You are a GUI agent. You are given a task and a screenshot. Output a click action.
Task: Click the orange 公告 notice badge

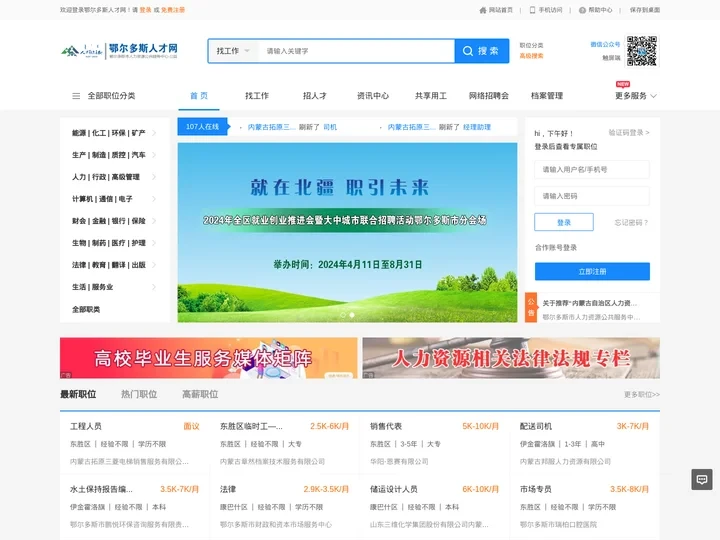coord(531,307)
